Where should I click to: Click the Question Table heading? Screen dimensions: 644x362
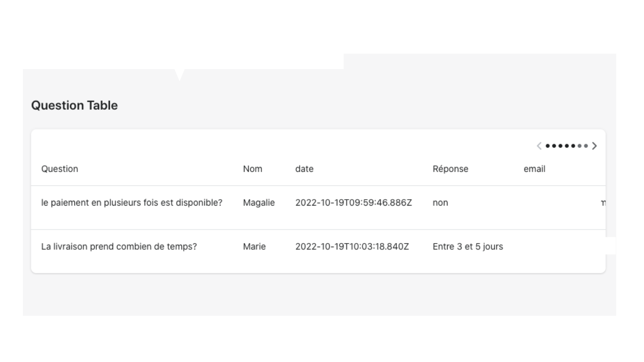pos(74,105)
